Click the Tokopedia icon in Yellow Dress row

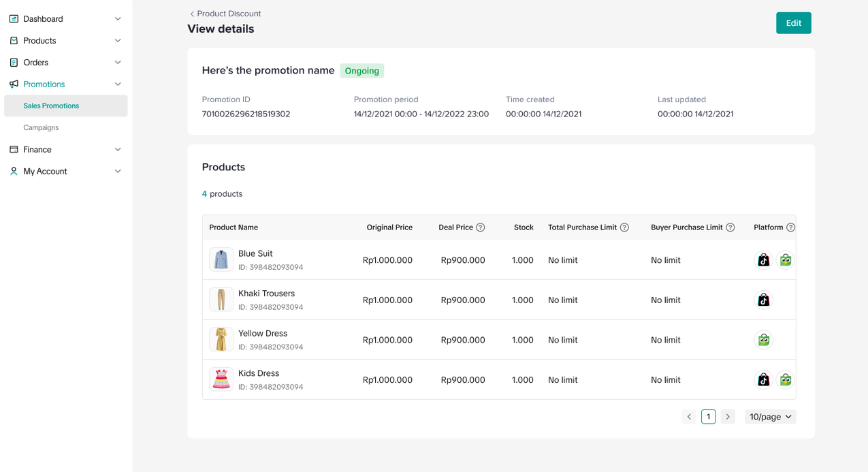click(x=763, y=340)
